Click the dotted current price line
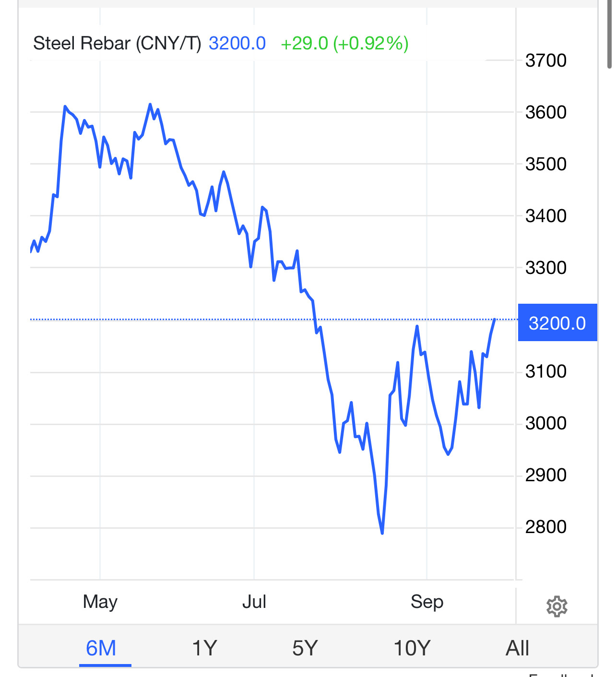This screenshot has height=677, width=616. (x=192, y=320)
